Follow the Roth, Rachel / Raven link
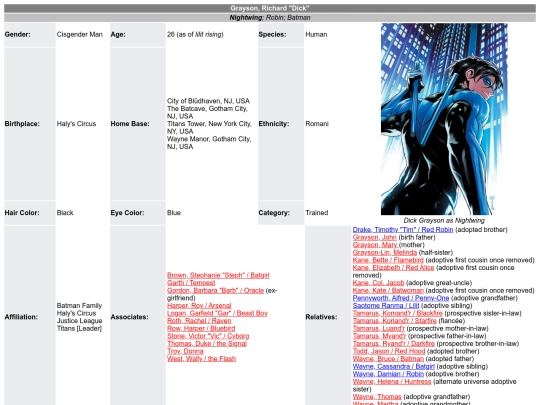The image size is (540, 405). [199, 321]
